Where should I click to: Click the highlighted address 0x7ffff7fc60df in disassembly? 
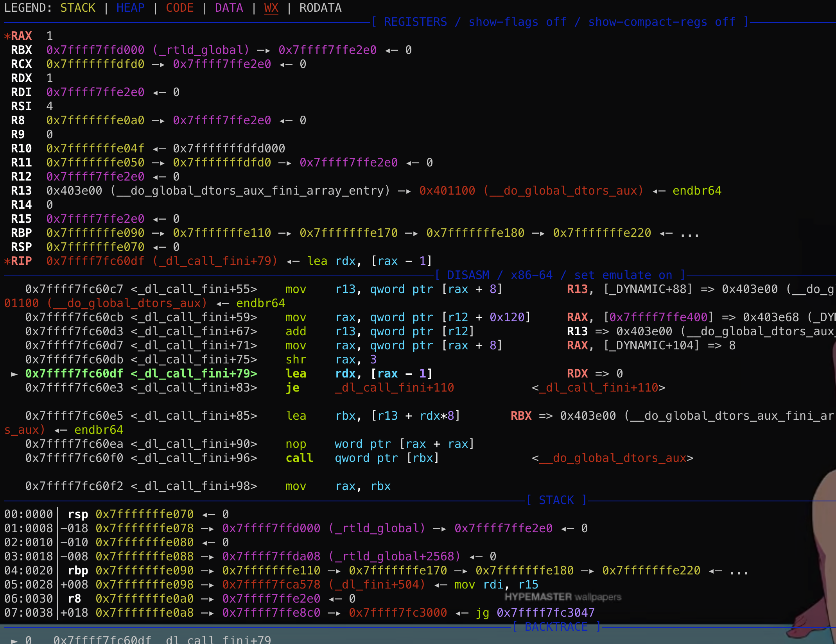point(74,374)
